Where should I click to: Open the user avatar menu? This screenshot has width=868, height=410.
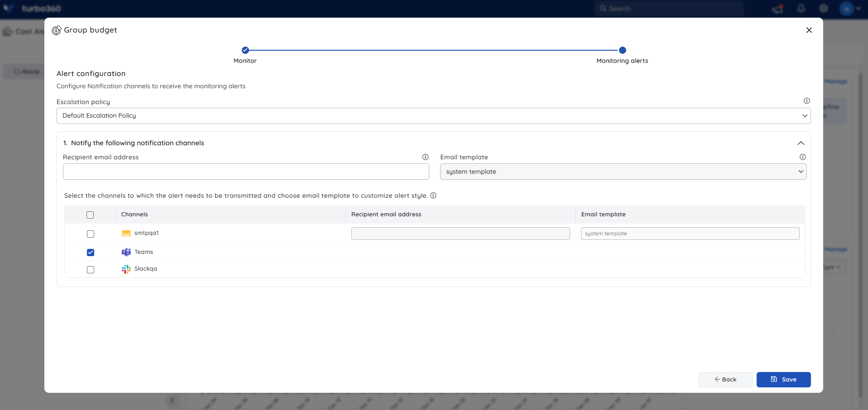pos(850,9)
